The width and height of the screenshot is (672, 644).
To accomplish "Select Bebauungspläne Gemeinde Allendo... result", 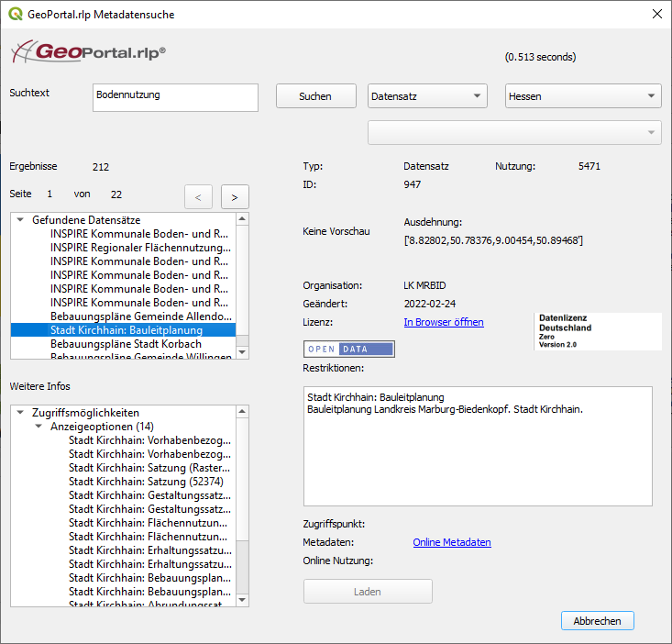I will tap(141, 316).
